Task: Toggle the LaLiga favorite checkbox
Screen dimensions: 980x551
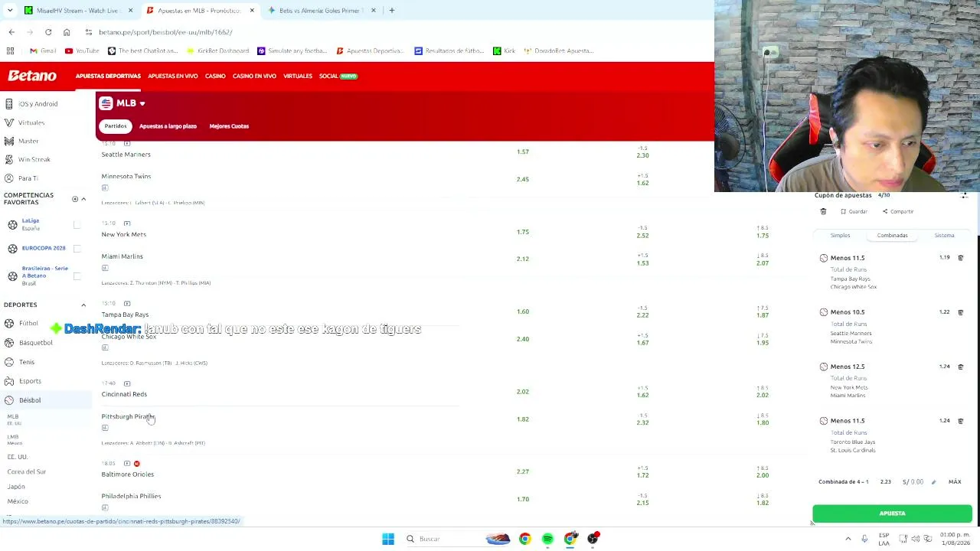Action: tap(77, 224)
